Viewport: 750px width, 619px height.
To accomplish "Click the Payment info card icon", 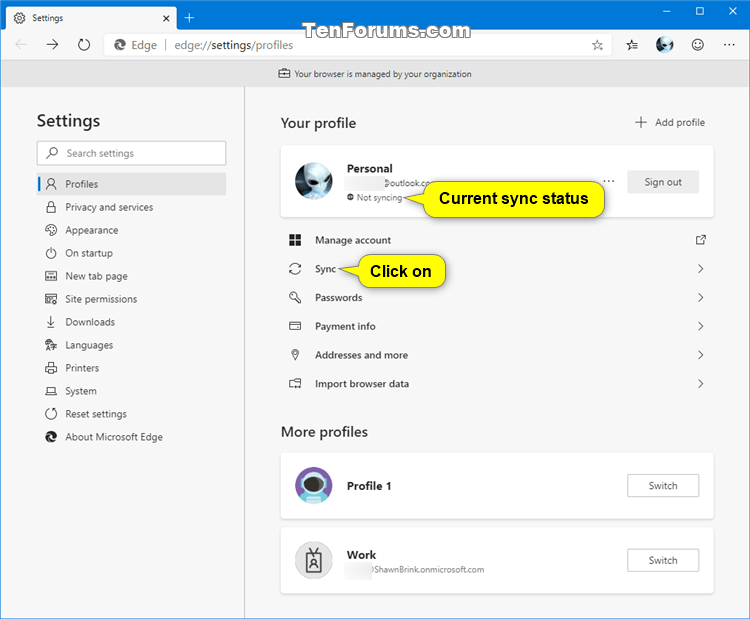I will click(x=295, y=326).
